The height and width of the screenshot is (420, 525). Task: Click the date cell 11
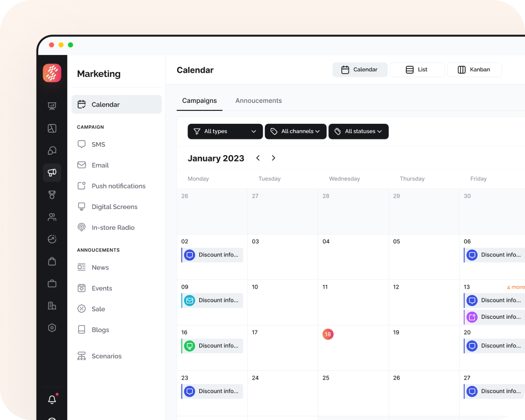353,303
